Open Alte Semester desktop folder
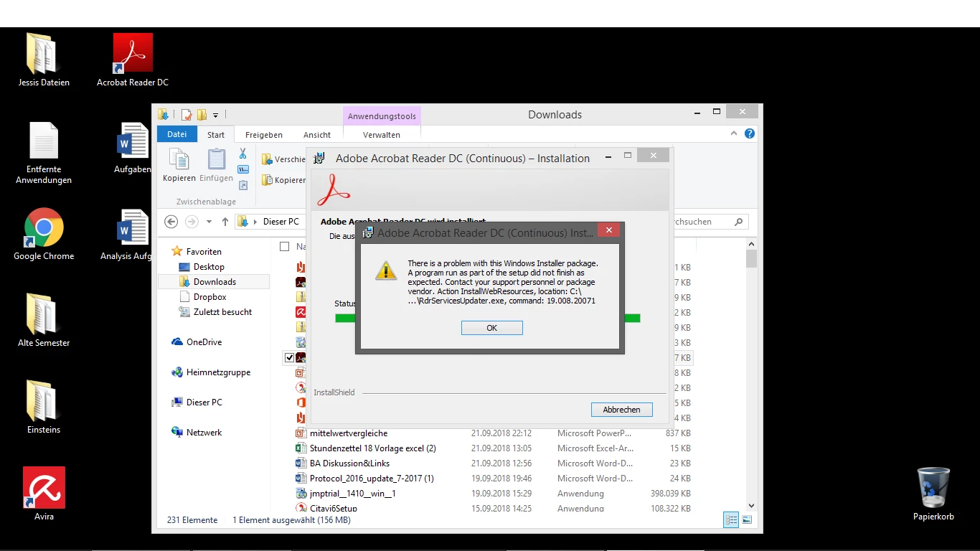The height and width of the screenshot is (551, 980). pyautogui.click(x=44, y=321)
